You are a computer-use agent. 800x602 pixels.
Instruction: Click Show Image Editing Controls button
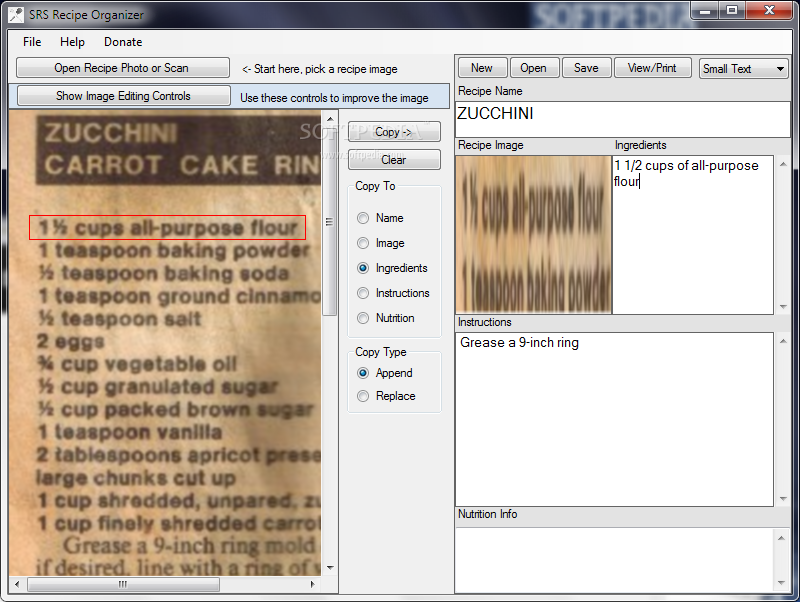pyautogui.click(x=123, y=96)
